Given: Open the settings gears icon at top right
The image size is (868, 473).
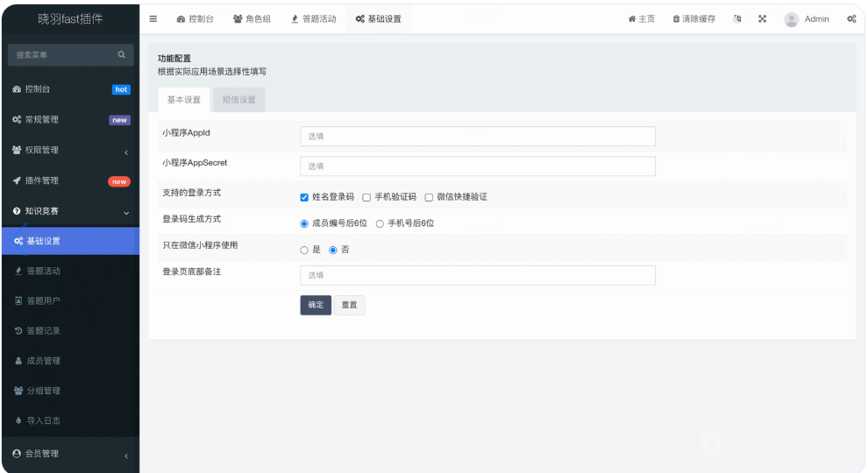Looking at the screenshot, I should pos(851,19).
